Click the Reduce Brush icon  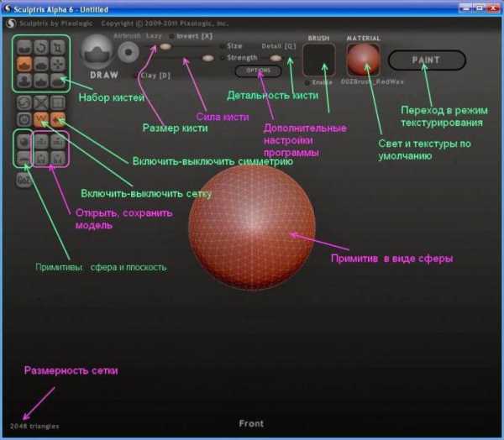pyautogui.click(x=24, y=102)
